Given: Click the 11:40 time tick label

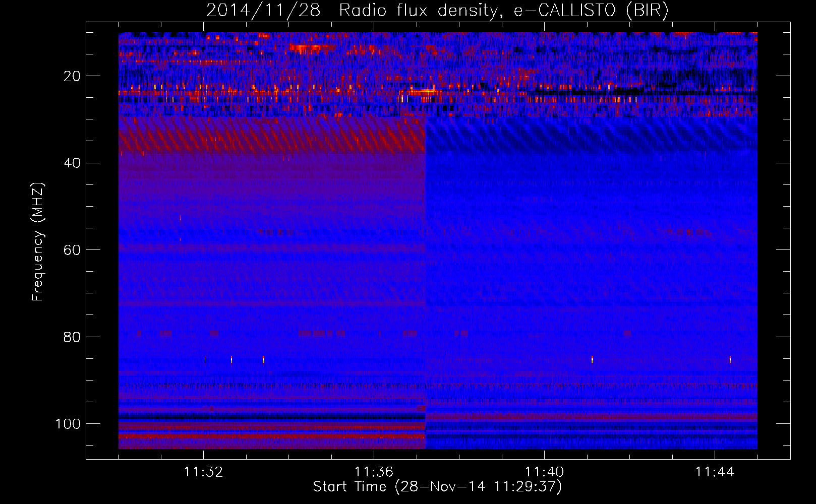Looking at the screenshot, I should click(x=545, y=472).
